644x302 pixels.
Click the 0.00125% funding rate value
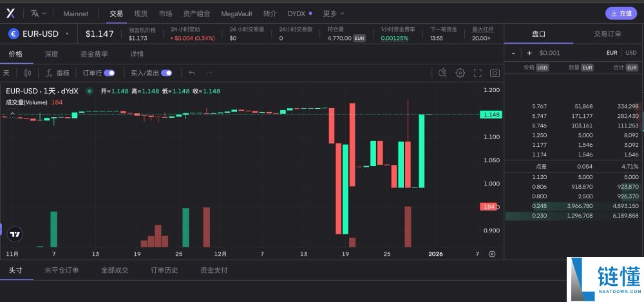(x=394, y=38)
